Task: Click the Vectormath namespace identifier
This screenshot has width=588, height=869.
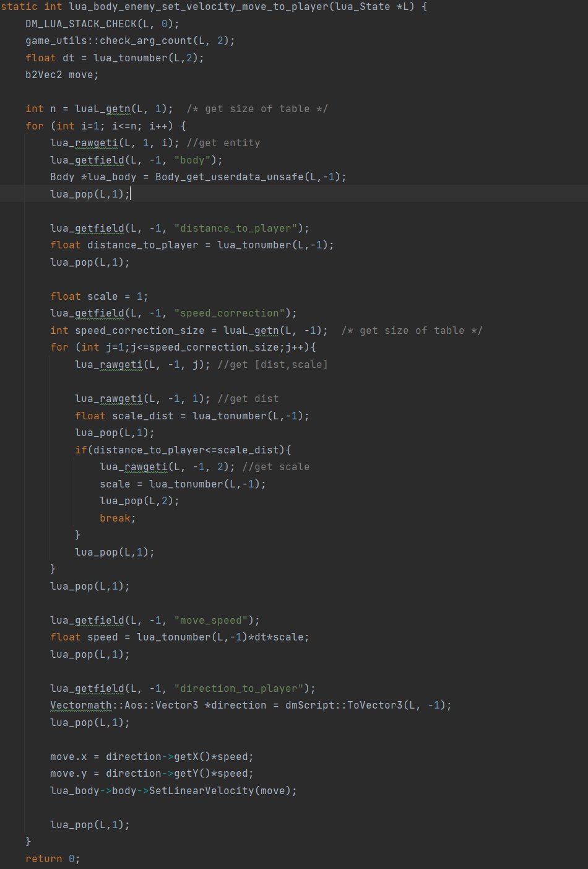Action: (80, 705)
